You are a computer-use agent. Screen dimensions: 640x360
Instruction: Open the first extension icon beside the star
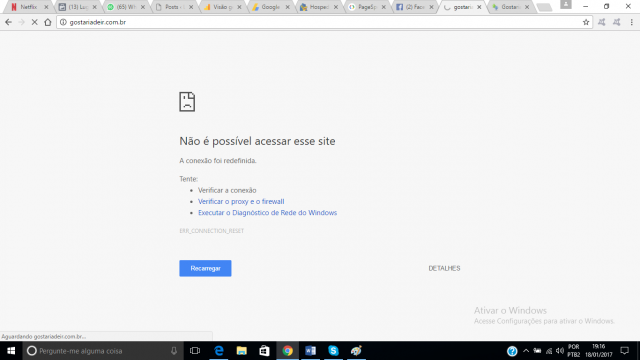(x=602, y=22)
